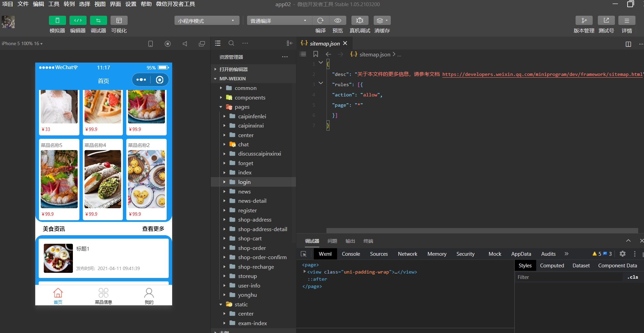The width and height of the screenshot is (644, 333).
Task: Collapse the MP-WEIXIN project root
Action: click(253, 79)
